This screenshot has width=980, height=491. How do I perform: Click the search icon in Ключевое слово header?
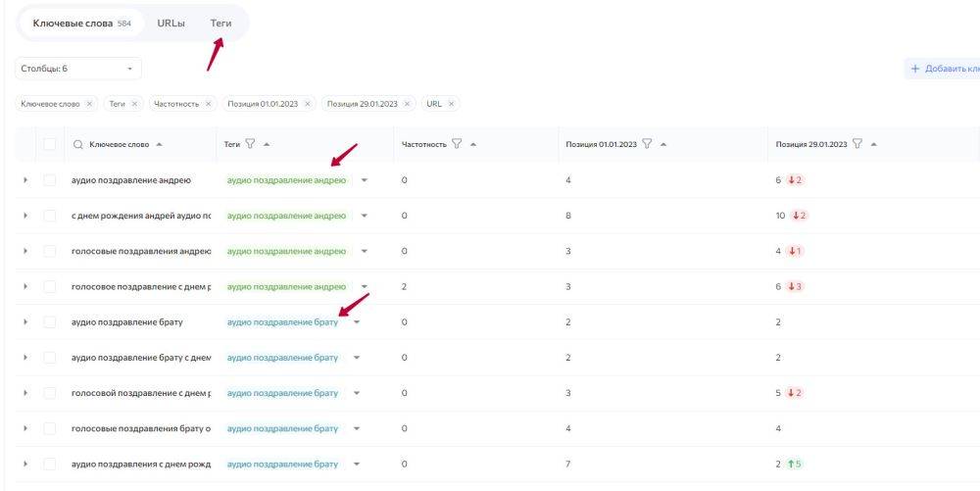point(78,144)
